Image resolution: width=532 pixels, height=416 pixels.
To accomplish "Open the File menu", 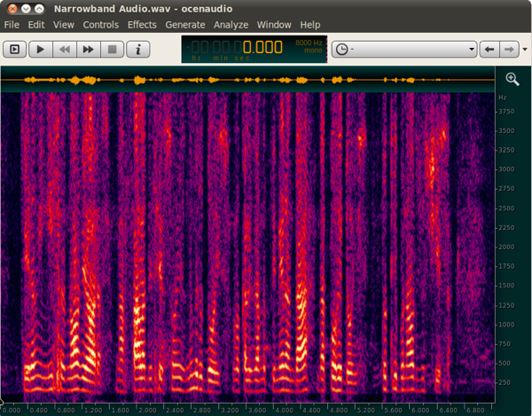I will (x=12, y=25).
